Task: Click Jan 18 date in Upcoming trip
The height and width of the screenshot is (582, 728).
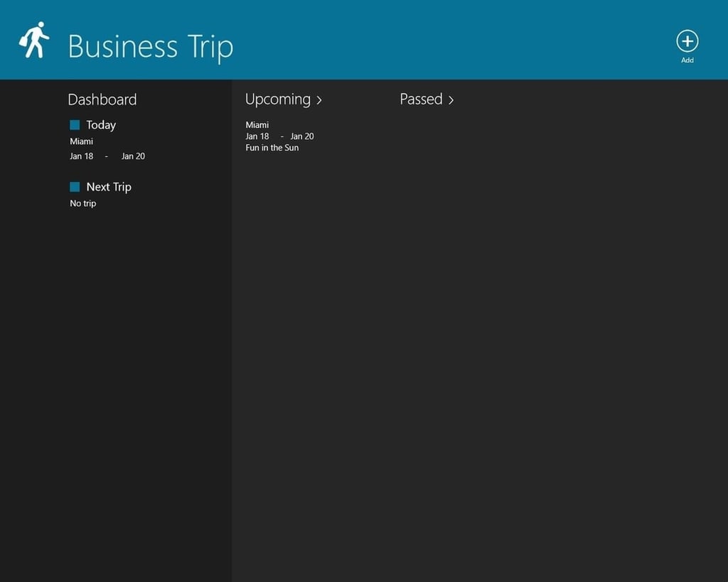Action: pos(257,136)
